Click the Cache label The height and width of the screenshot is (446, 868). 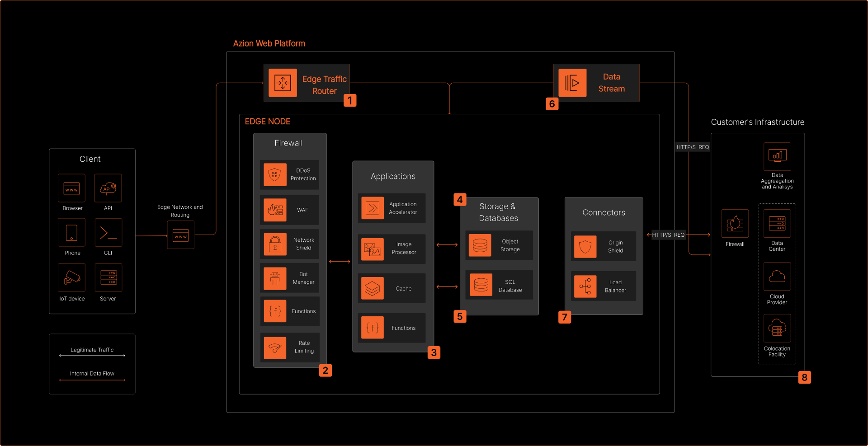404,289
